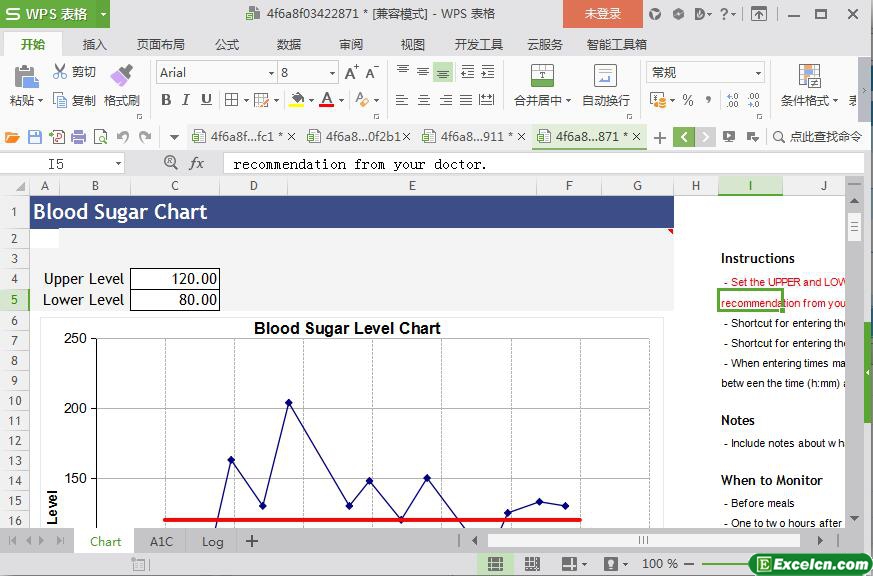The width and height of the screenshot is (873, 576).
Task: Open the Arial font name dropdown
Action: point(271,73)
